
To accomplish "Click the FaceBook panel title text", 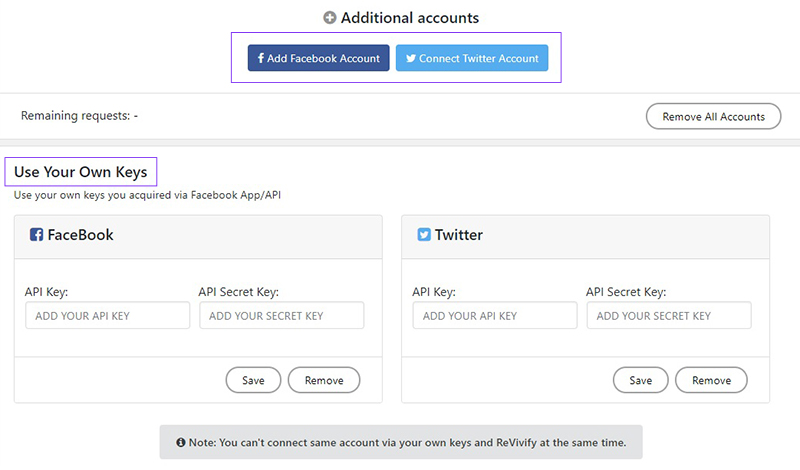I will (x=80, y=235).
